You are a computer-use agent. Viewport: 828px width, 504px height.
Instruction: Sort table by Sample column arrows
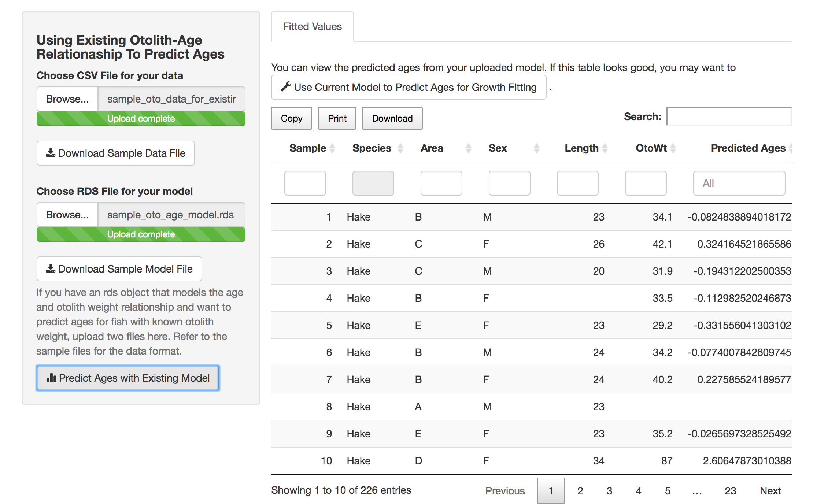pyautogui.click(x=332, y=148)
